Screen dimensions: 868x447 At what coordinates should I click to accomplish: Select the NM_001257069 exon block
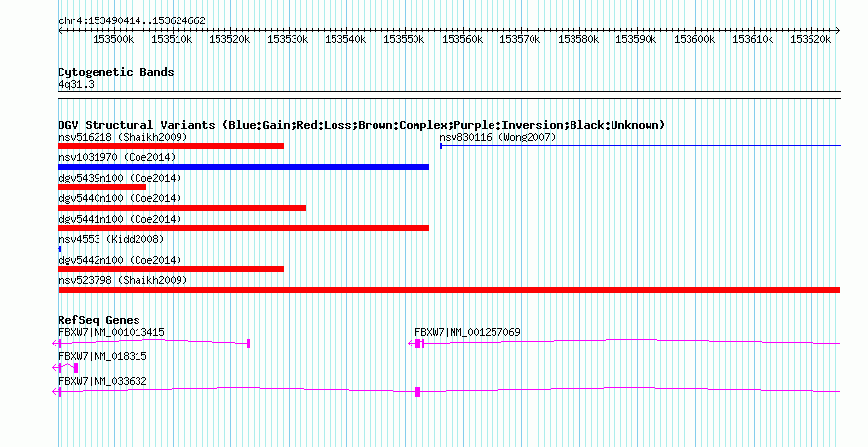(419, 344)
